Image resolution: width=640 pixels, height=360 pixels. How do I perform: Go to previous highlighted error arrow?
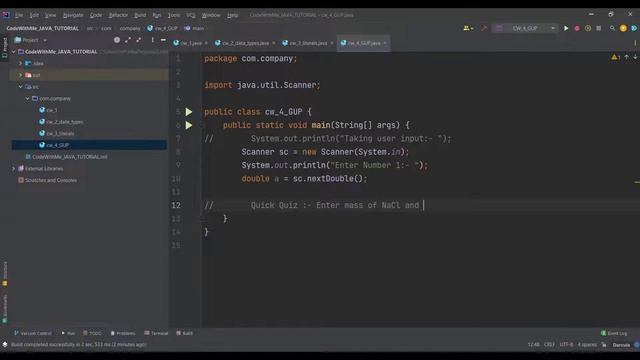click(x=627, y=58)
